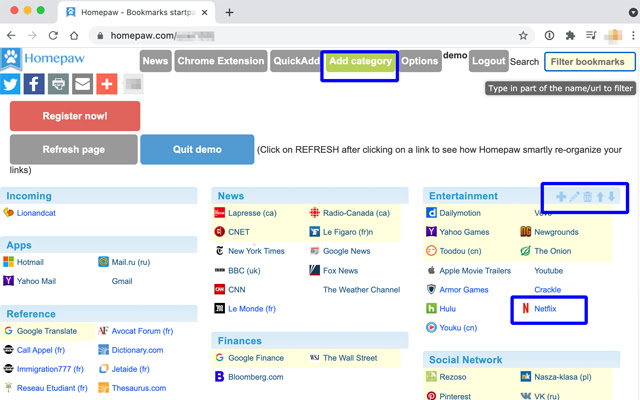Open the Crackle bookmark
Screen dimensions: 640x400
548,290
